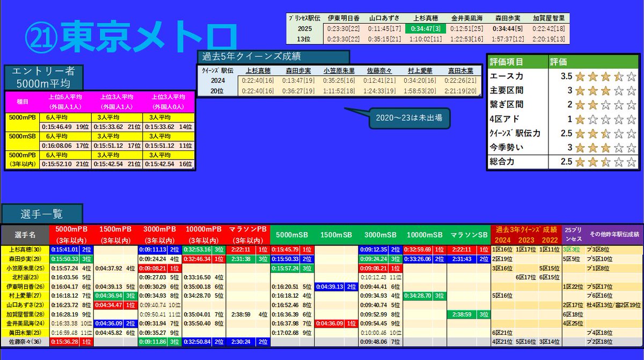
Task: Select the 評価項目 header cell
Action: (x=517, y=62)
